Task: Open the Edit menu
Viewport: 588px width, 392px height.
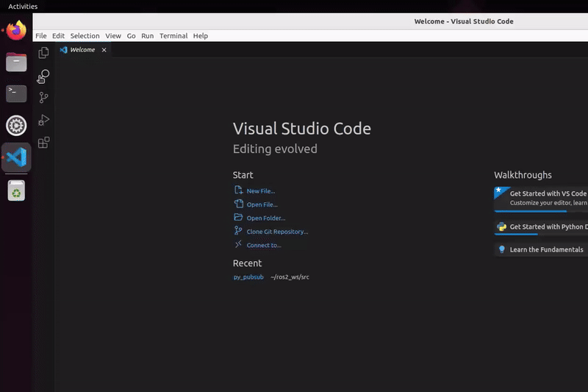Action: pyautogui.click(x=58, y=35)
